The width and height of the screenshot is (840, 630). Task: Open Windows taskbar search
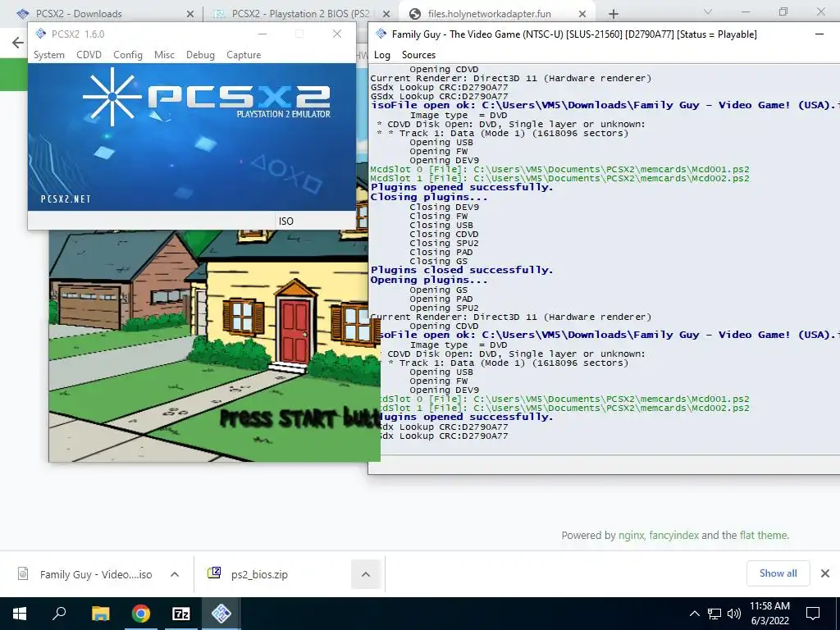pos(59,614)
